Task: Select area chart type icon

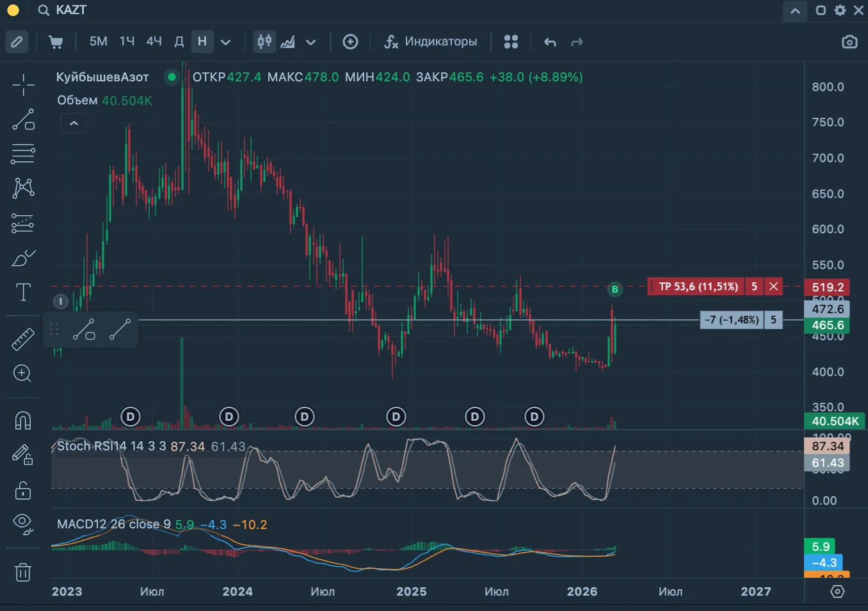Action: click(x=288, y=42)
